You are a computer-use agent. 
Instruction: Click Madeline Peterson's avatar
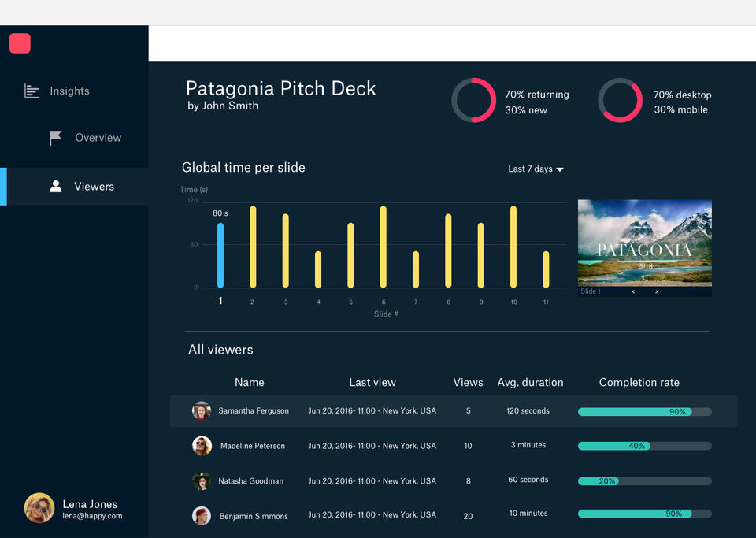click(x=202, y=446)
